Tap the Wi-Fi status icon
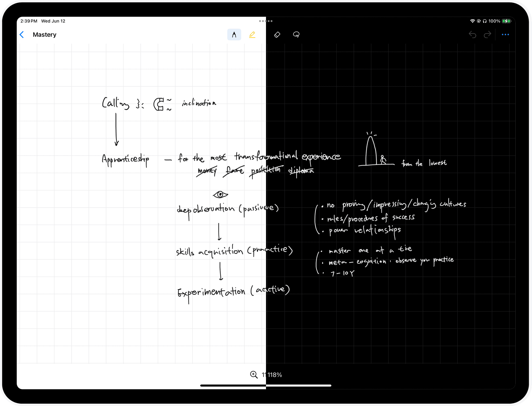Viewport: 532px width, 406px height. click(x=472, y=21)
